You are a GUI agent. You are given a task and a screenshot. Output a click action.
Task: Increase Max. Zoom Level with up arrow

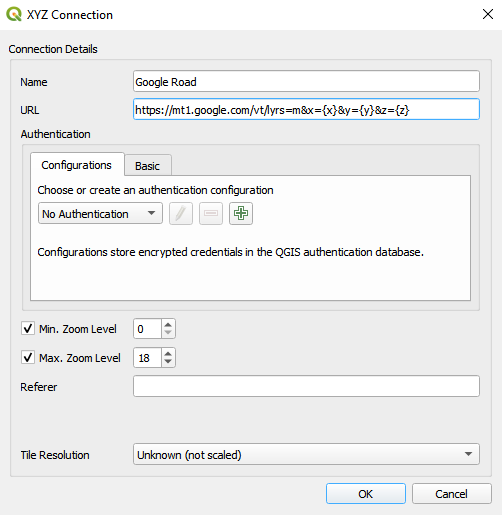(x=168, y=354)
